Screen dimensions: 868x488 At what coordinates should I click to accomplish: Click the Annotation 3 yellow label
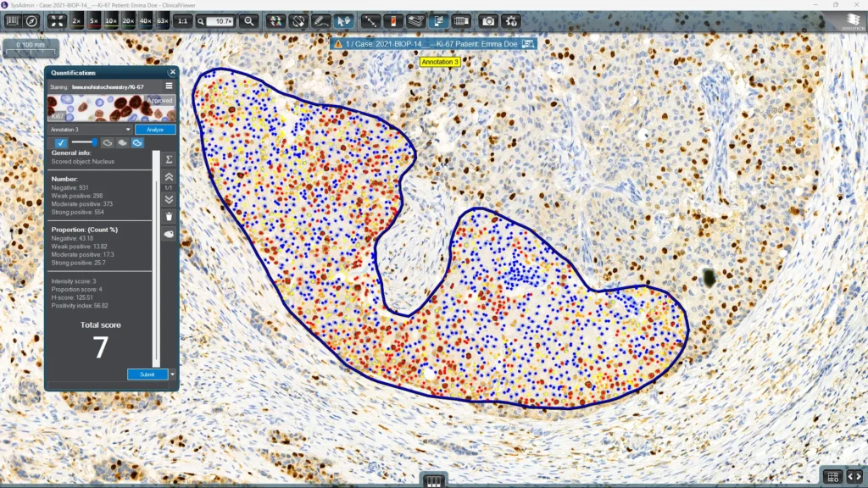coord(440,62)
